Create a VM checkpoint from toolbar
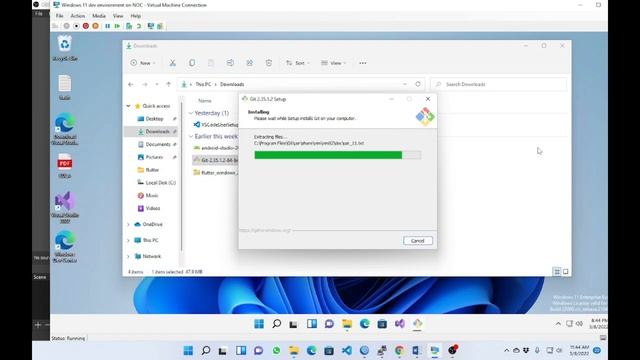Viewport: 640px width, 360px height. tap(129, 26)
